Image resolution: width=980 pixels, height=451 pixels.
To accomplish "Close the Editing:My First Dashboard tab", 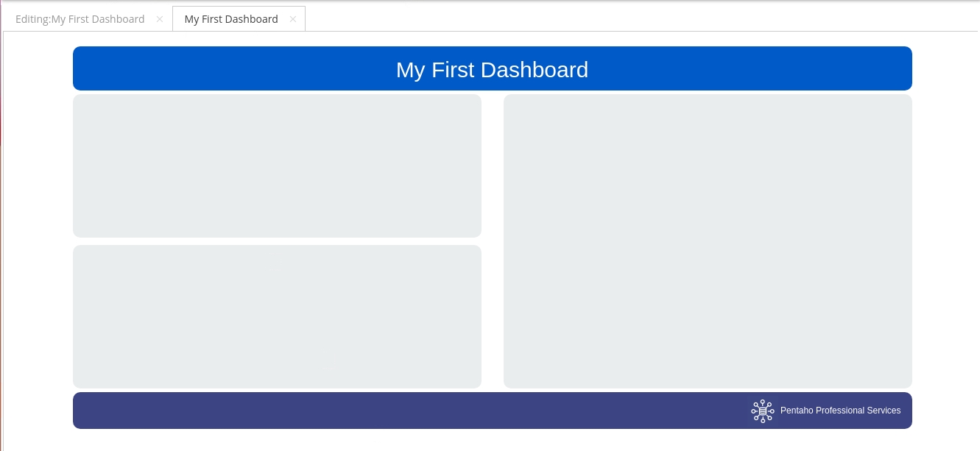I will pyautogui.click(x=160, y=19).
